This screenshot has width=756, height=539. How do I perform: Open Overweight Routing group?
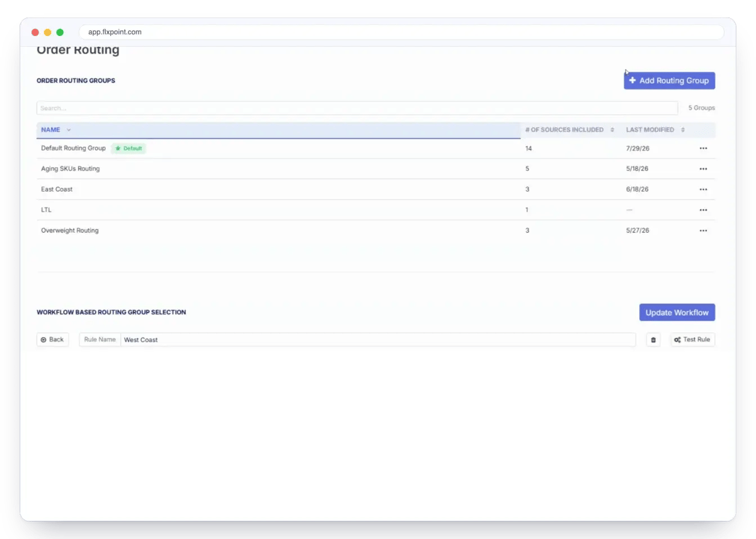point(69,231)
